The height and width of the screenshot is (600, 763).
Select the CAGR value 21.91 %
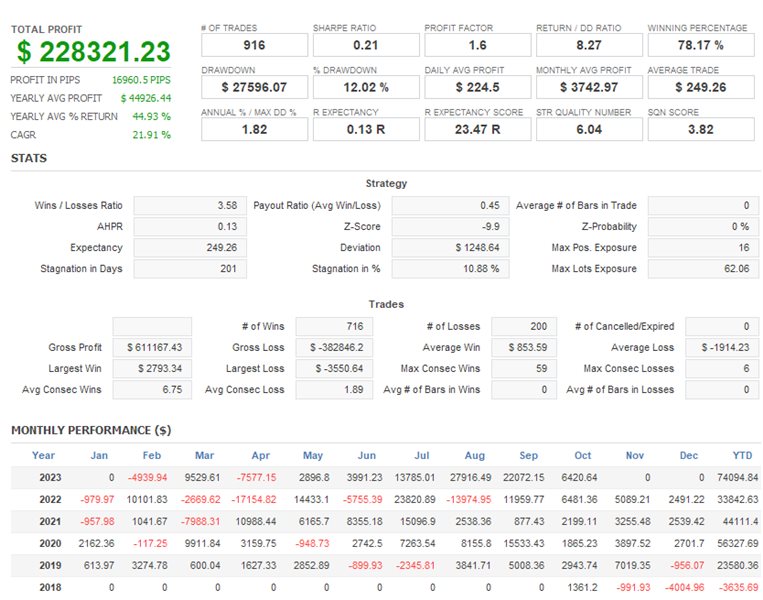click(x=151, y=135)
